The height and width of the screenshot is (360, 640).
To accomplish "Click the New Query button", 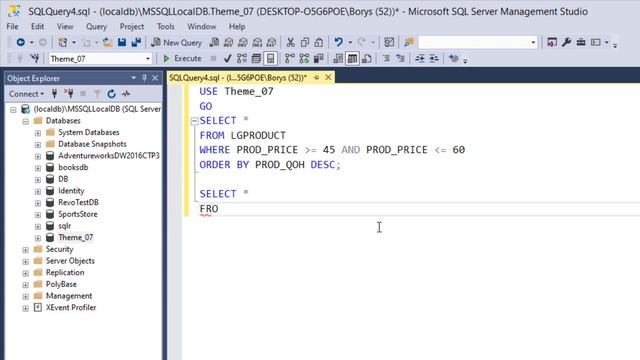I will pos(177,42).
